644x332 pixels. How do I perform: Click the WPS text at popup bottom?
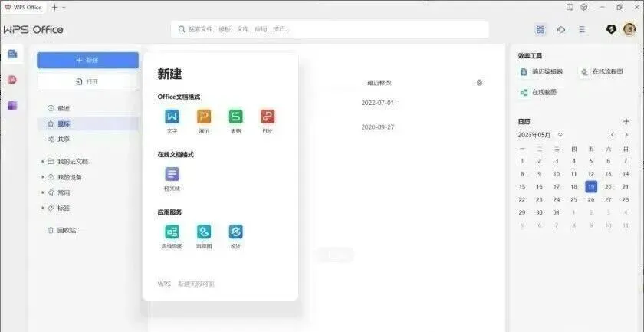pos(164,284)
